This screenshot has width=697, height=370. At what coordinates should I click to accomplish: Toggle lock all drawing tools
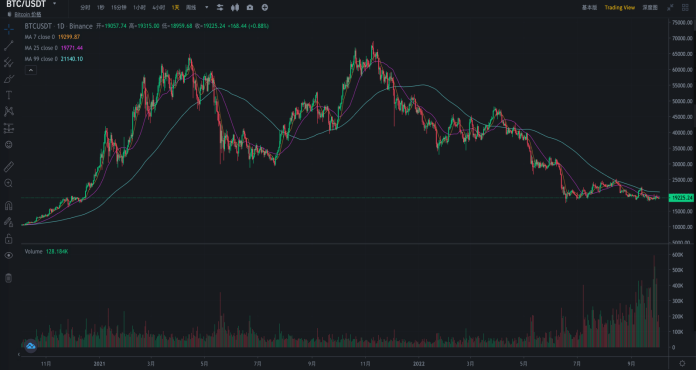(x=8, y=239)
